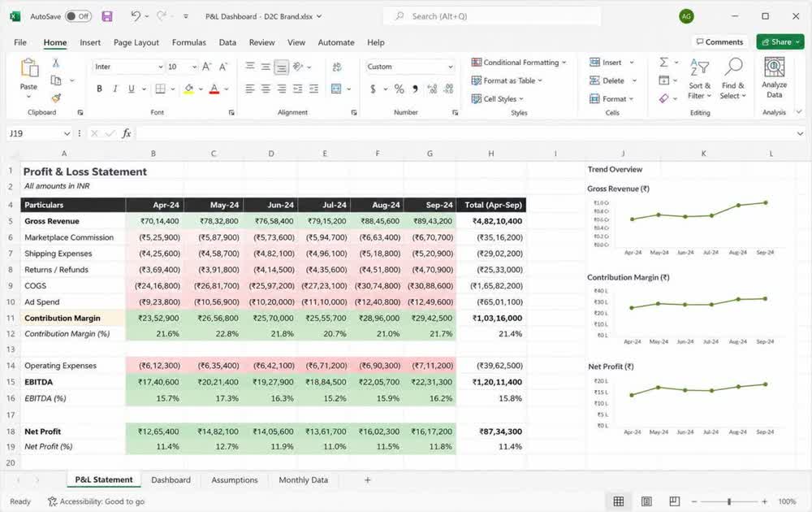Open the Formulas ribbon tab

click(189, 42)
